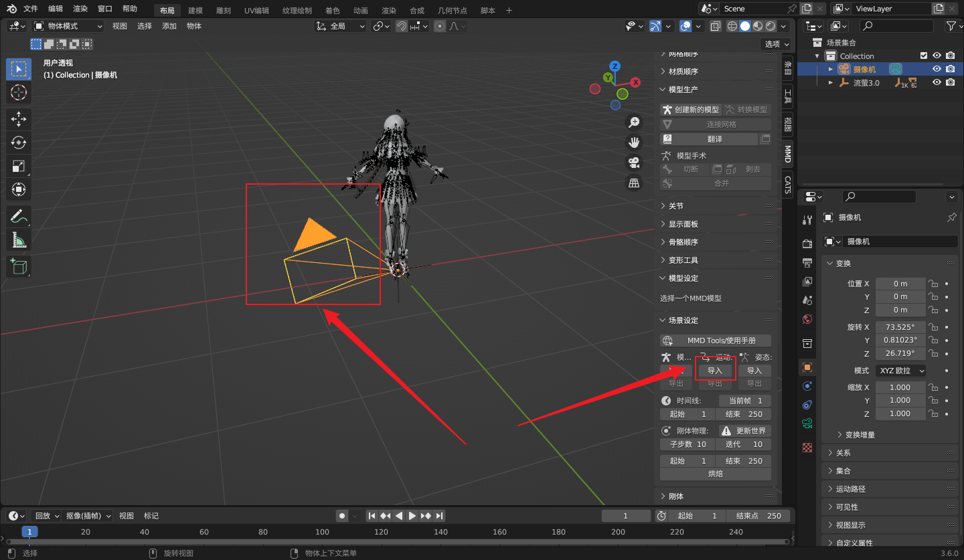Viewport: 964px width, 560px height.
Task: Toggle the Location X lock icon
Action: (934, 284)
